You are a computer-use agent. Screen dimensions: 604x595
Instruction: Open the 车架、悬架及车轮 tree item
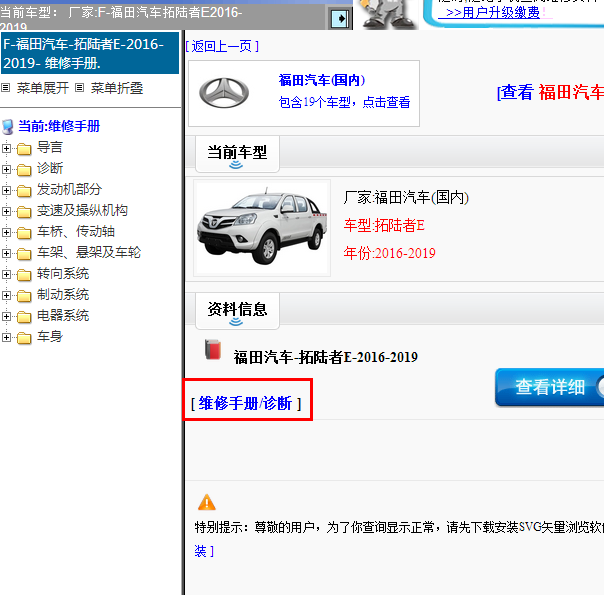[x=89, y=252]
